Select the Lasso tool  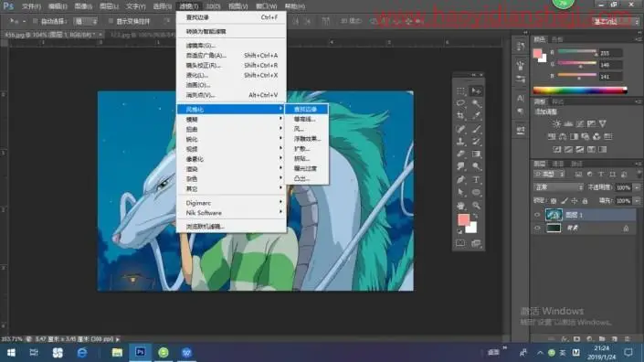click(460, 103)
